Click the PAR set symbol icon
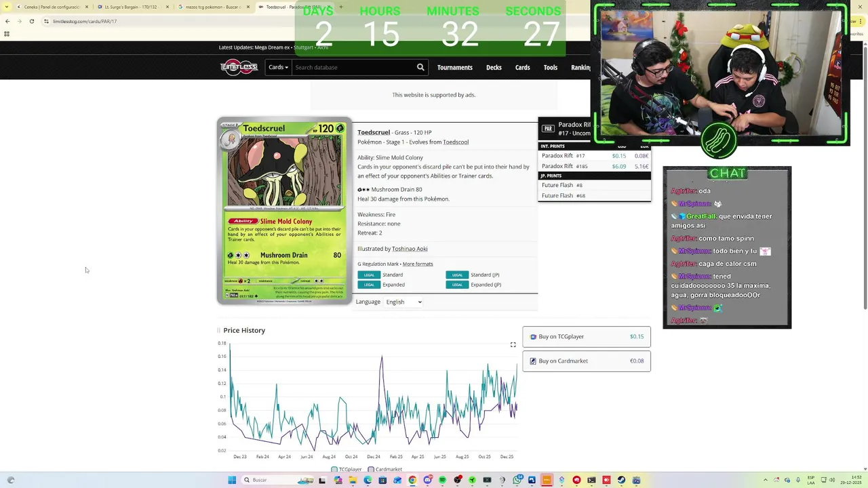868x488 pixels. pyautogui.click(x=548, y=128)
